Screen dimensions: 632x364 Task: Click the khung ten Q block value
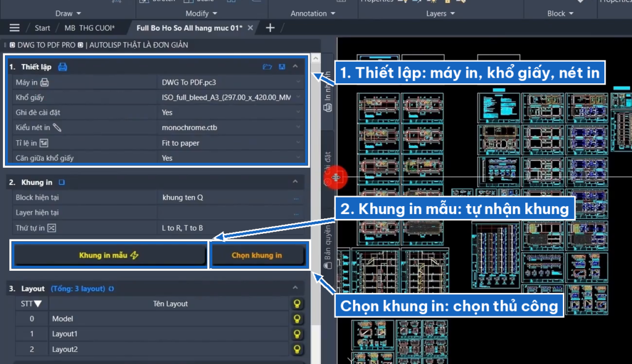tap(183, 197)
